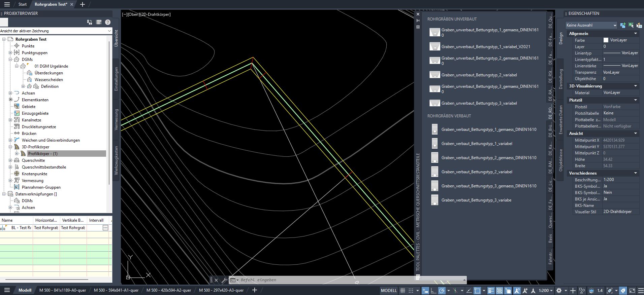Click the select objects icon in Eigenschaften
The image size is (644, 295).
[x=631, y=25]
